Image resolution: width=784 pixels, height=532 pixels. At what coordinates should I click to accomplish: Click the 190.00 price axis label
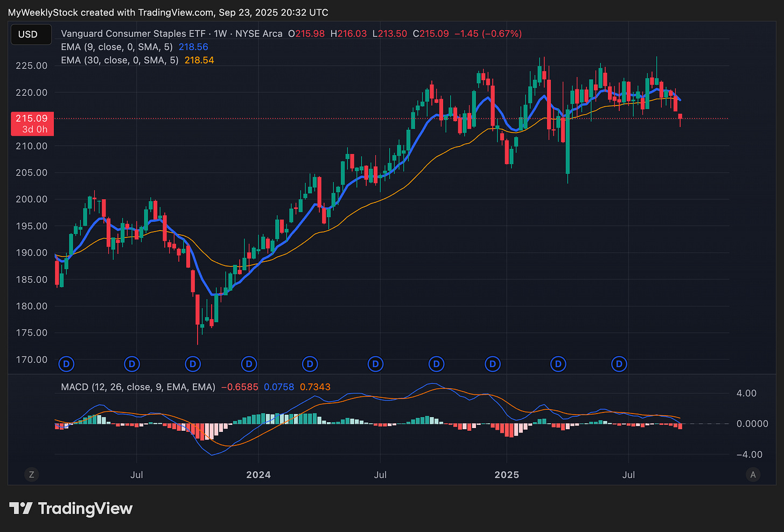click(32, 253)
